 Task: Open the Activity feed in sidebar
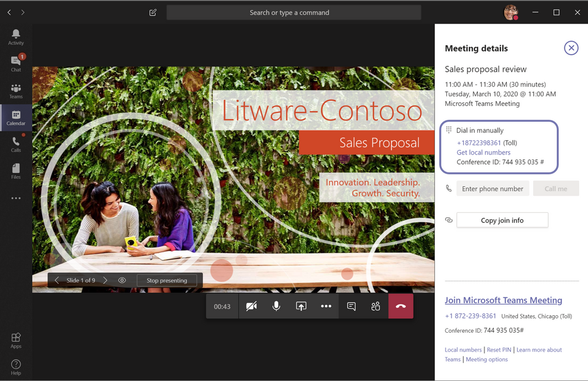click(16, 36)
